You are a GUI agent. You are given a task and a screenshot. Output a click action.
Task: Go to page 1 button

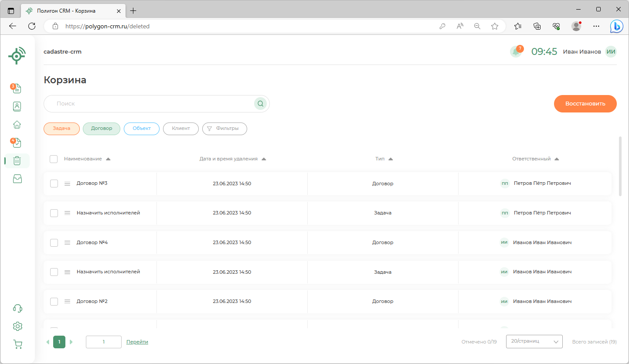[x=59, y=342]
